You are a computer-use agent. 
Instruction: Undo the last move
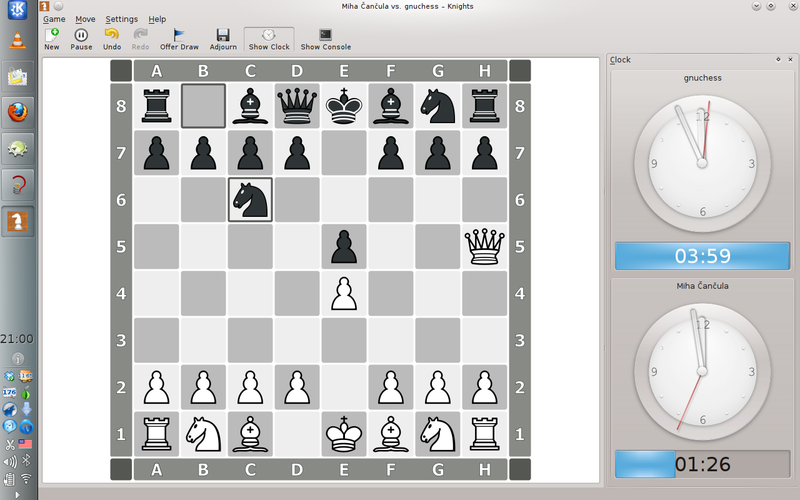point(112,39)
